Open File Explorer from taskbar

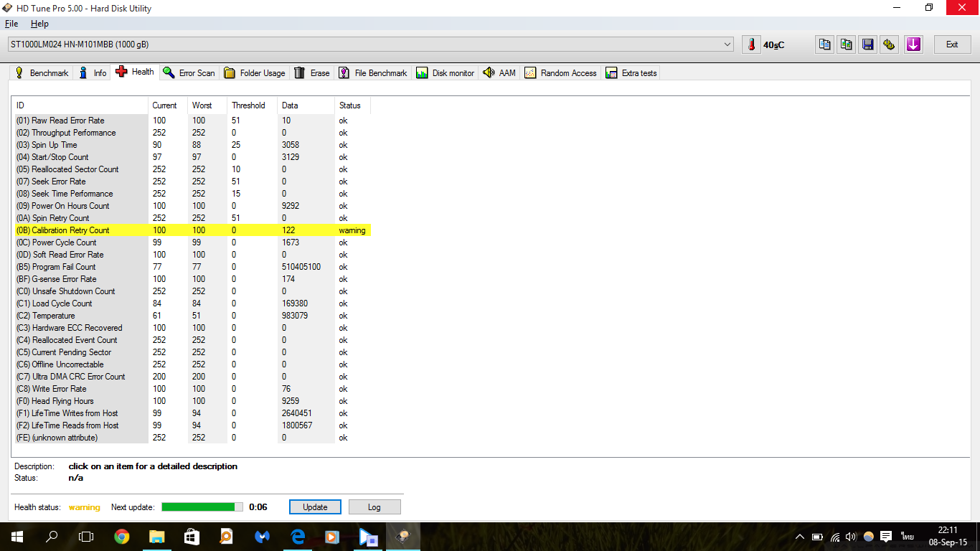156,536
